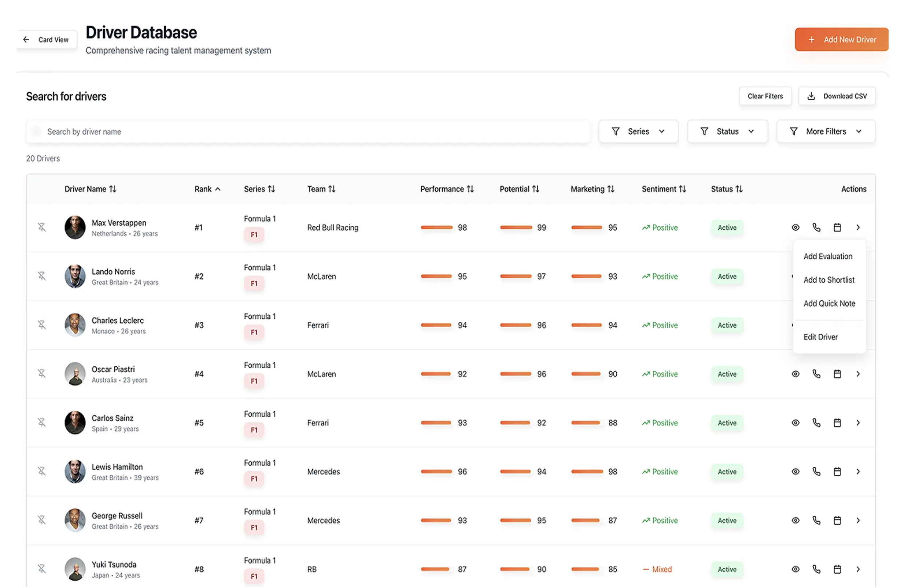Click phone icon for Max Verstappen
The image size is (908, 588).
pyautogui.click(x=816, y=227)
